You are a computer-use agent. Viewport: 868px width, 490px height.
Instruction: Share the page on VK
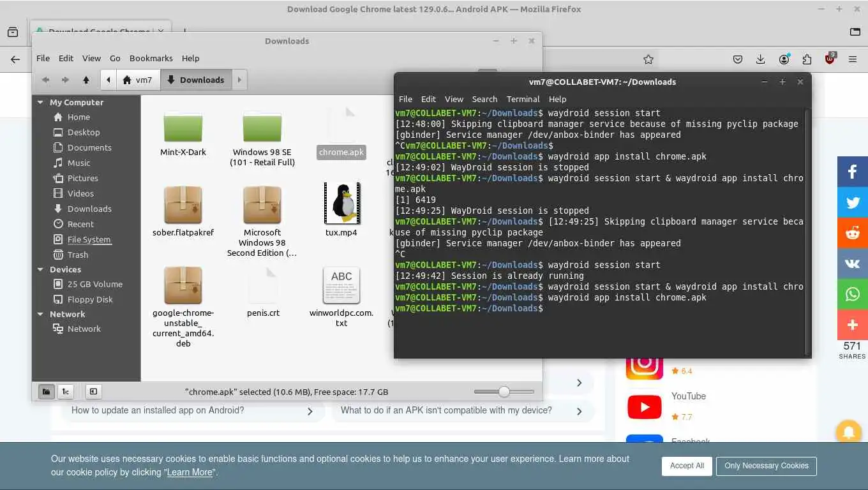[x=853, y=264]
